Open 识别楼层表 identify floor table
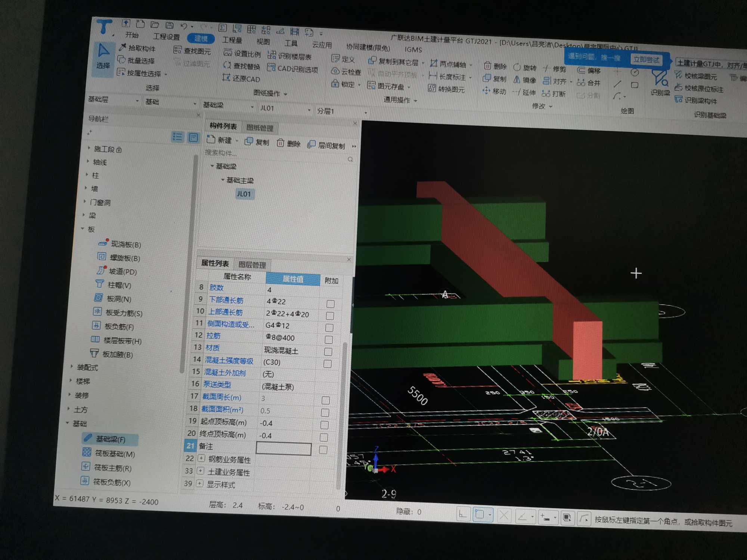Viewport: 747px width, 560px height. 290,56
